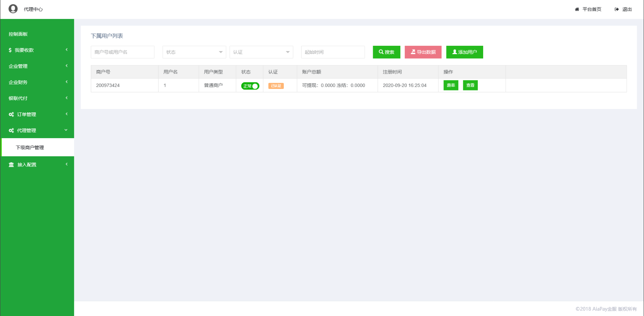Focus the 商户号或用户名 search field

(x=122, y=52)
